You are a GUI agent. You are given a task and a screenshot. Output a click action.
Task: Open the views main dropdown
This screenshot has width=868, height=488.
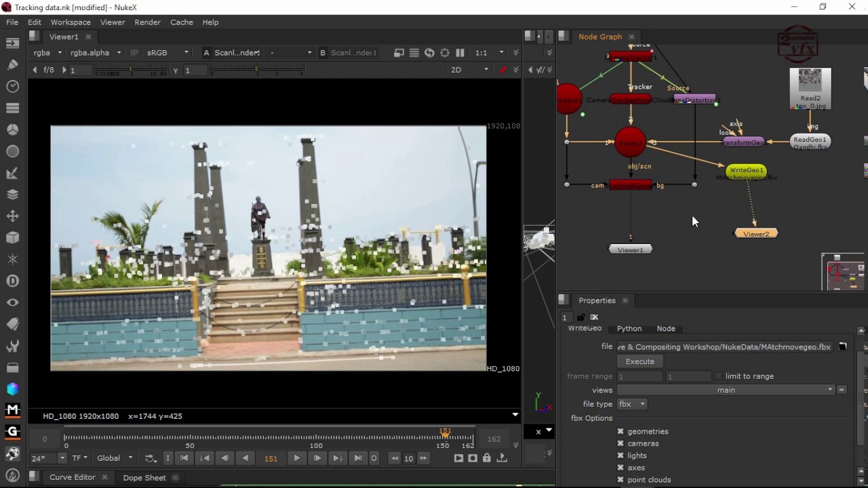[726, 390]
